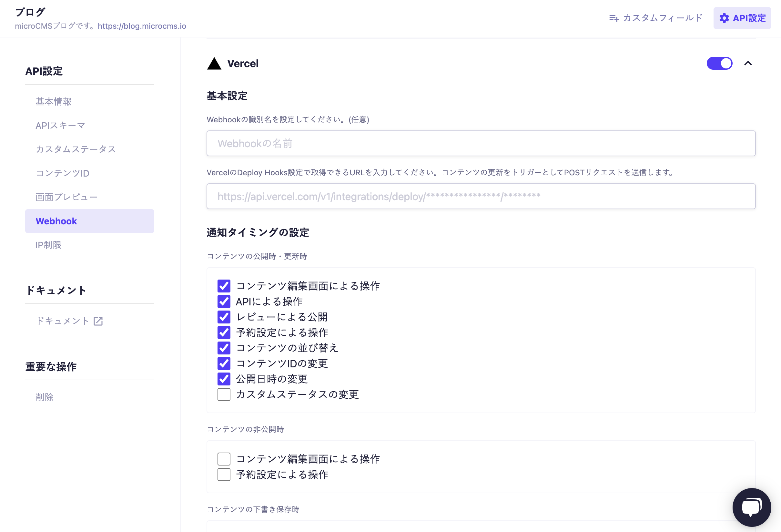Open ドキュメント external link icon
Screen dimensions: 781x532
(98, 321)
